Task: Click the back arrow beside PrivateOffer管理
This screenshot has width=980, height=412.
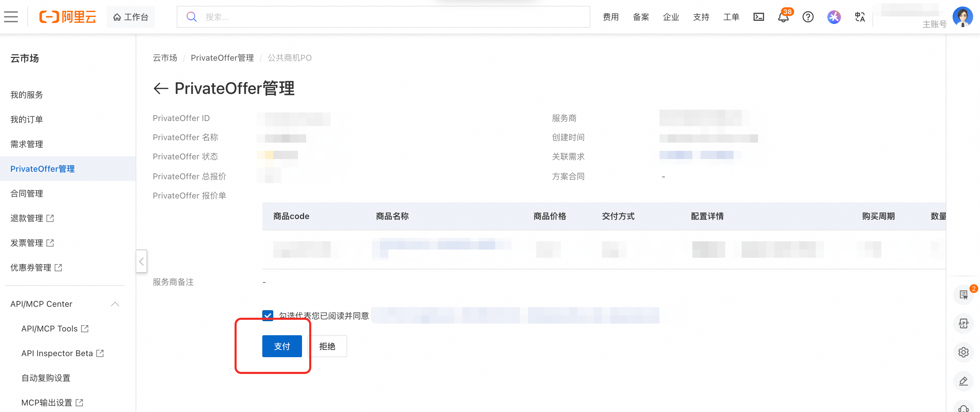Action: (161, 88)
